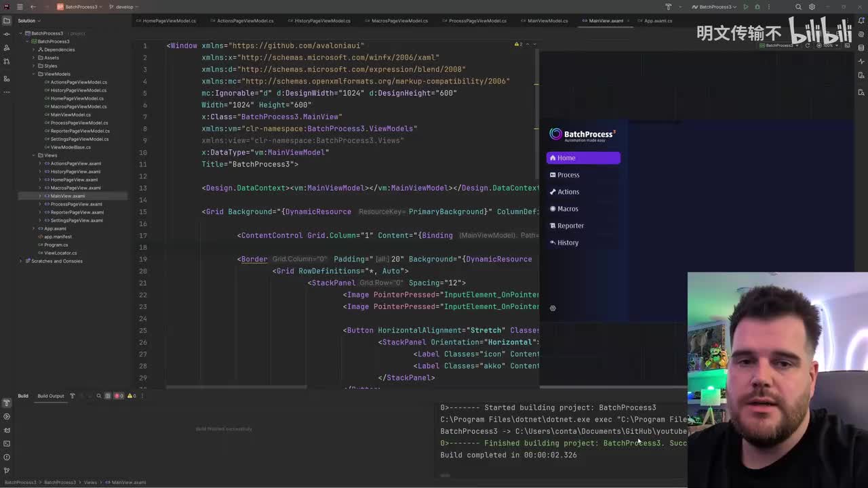Toggle errors filter in build output
The image size is (868, 488).
click(119, 396)
